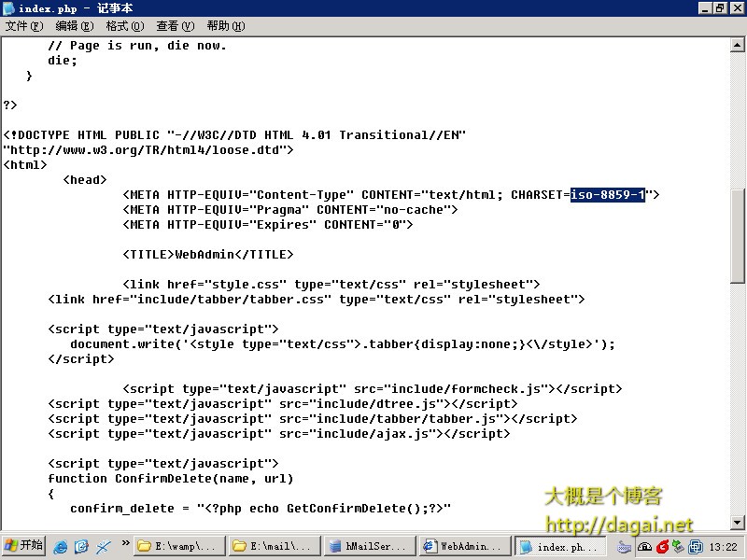Click 'include/tabber/tabber.css' in link tag
The width and height of the screenshot is (747, 560).
231,299
